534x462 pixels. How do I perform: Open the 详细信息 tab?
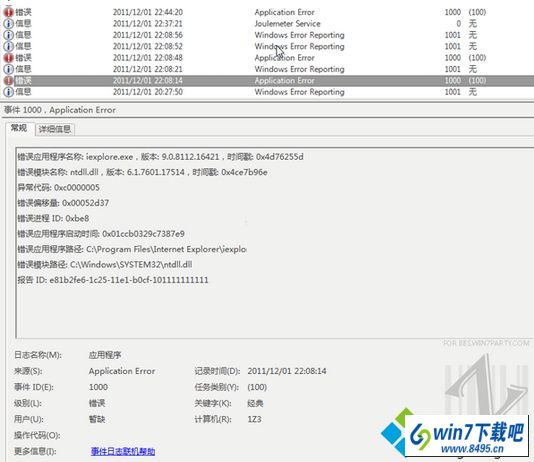pyautogui.click(x=54, y=129)
